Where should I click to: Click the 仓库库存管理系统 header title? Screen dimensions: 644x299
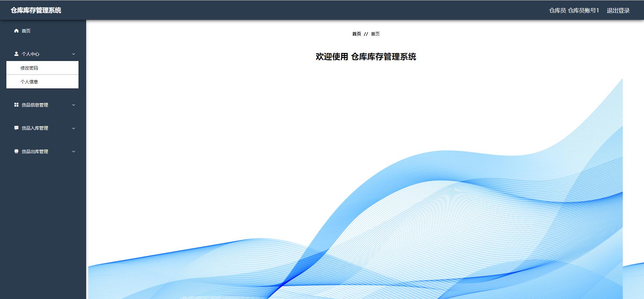[x=36, y=10]
